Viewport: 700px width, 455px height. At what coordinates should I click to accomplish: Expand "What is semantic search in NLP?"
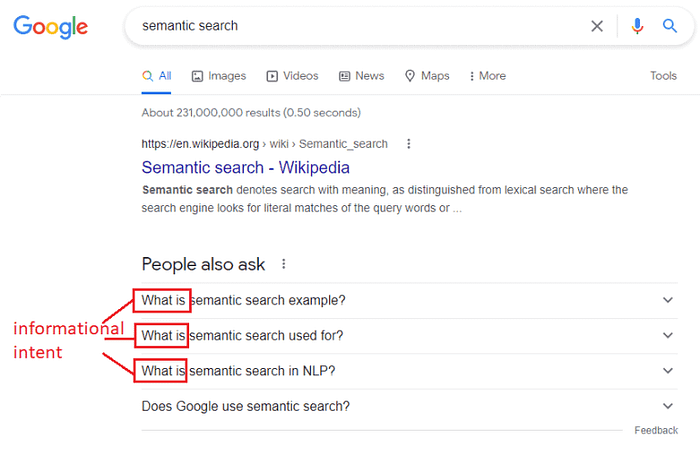[409, 371]
